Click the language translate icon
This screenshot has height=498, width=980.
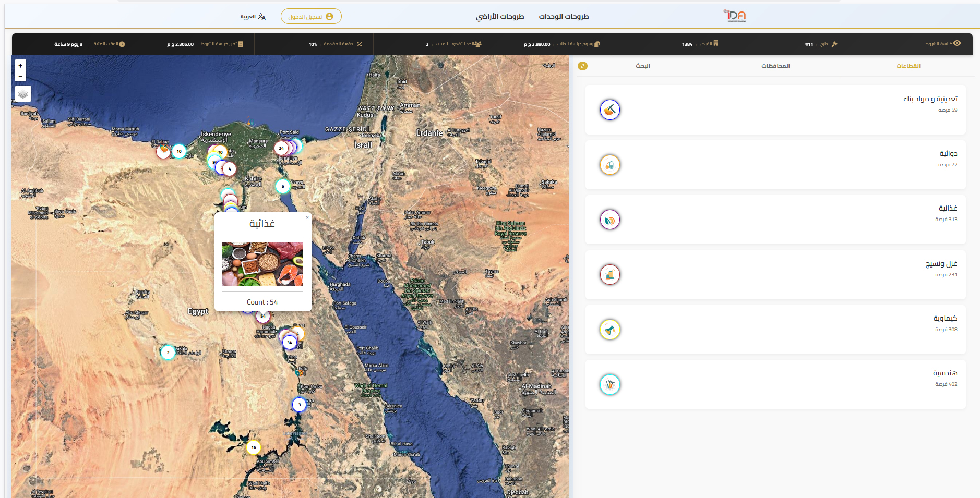coord(262,17)
